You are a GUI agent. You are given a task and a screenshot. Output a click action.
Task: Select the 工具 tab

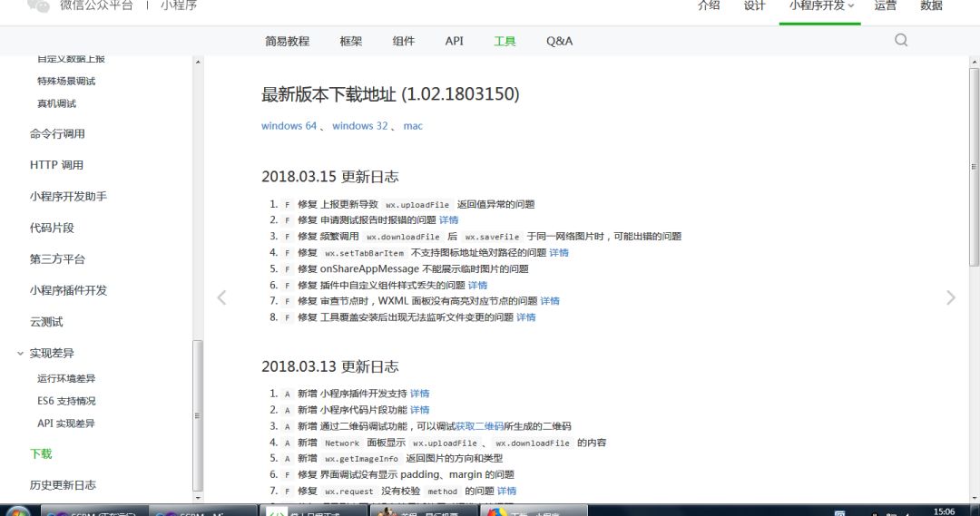coord(505,41)
